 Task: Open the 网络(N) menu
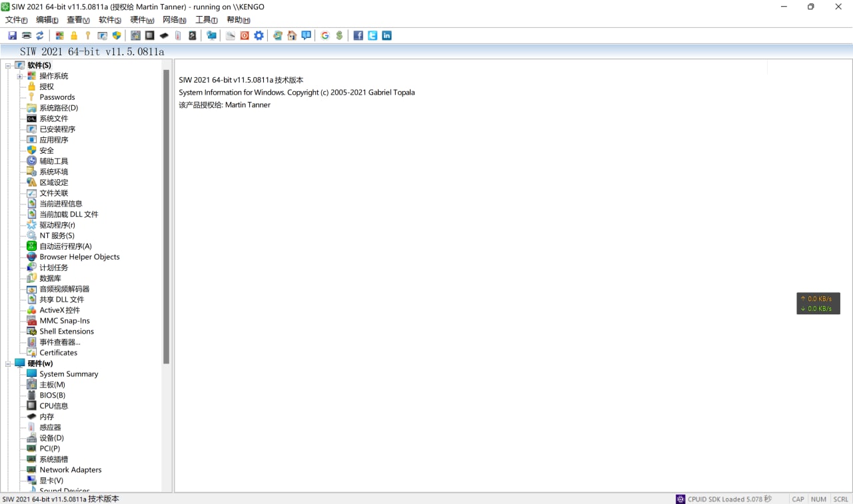tap(175, 20)
